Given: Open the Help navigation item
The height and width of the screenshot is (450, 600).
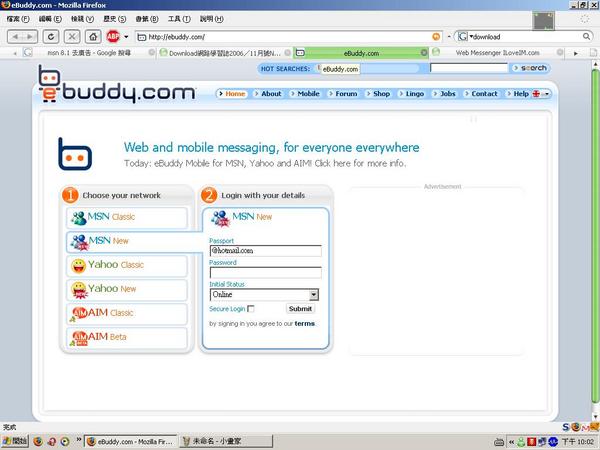Looking at the screenshot, I should (x=517, y=94).
